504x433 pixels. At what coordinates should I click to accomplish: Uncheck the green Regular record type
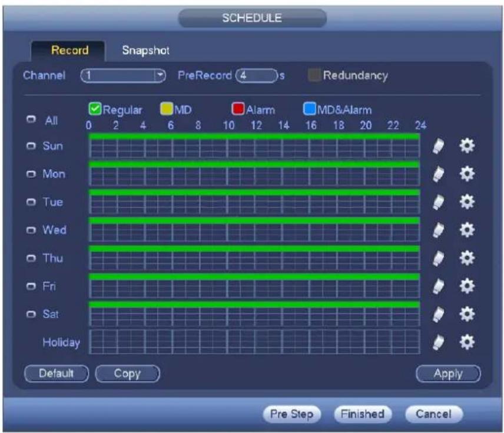pyautogui.click(x=95, y=109)
